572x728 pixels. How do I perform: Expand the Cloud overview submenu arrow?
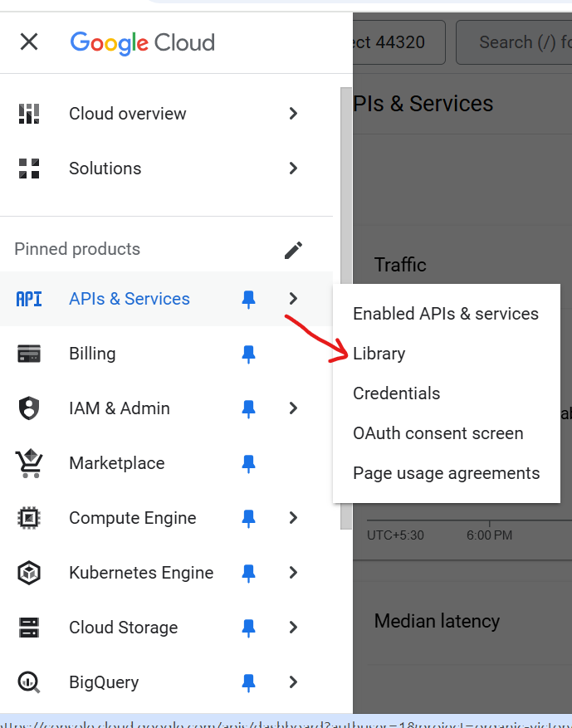(x=293, y=114)
